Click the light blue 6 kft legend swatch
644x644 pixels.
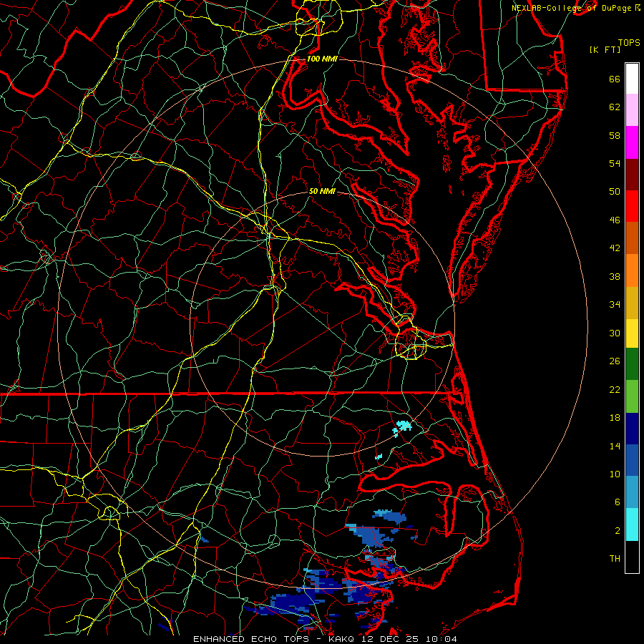632,492
